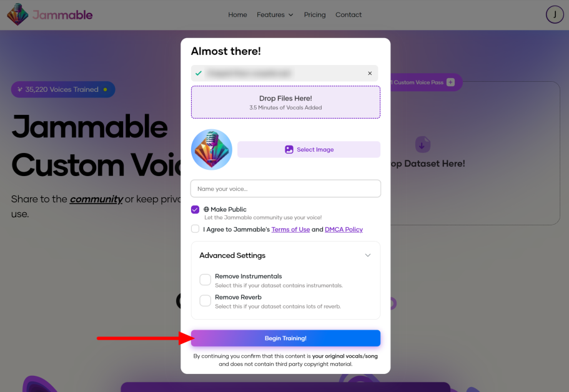569x392 pixels.
Task: Collapse Advanced Settings chevron
Action: [x=368, y=255]
